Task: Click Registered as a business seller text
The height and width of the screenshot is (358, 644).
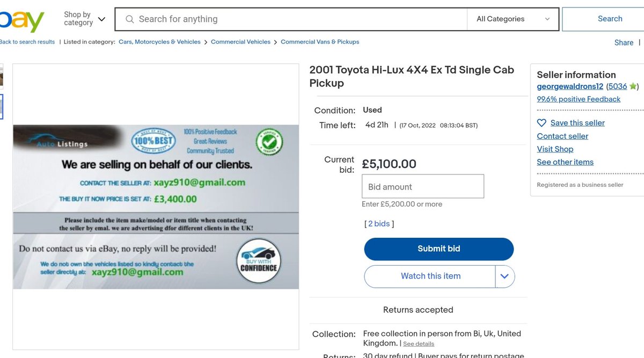Action: point(580,185)
